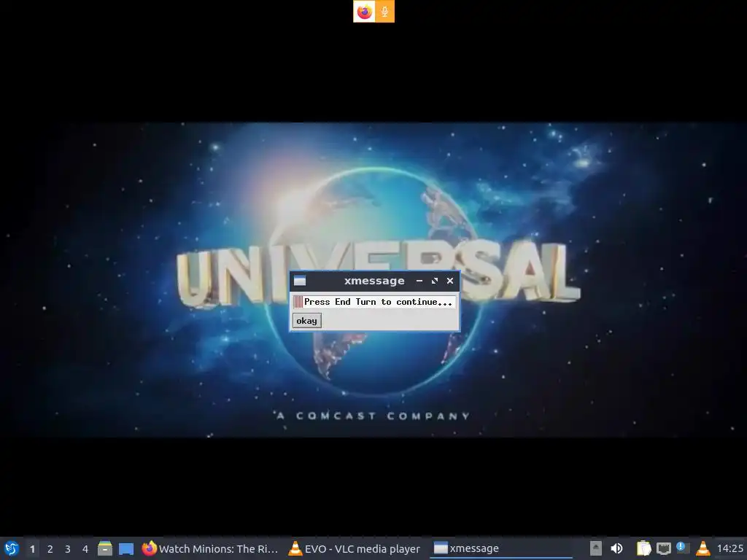Image resolution: width=747 pixels, height=560 pixels.
Task: Click the removable media tray icon
Action: [595, 548]
